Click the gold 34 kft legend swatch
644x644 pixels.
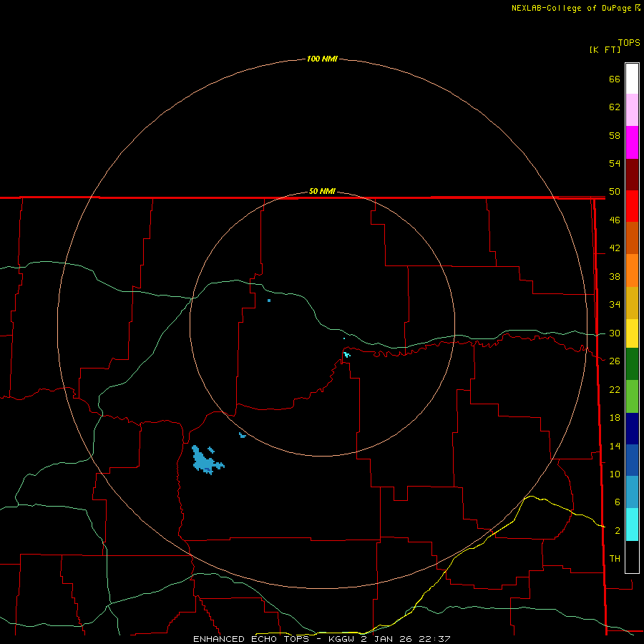pyautogui.click(x=632, y=303)
